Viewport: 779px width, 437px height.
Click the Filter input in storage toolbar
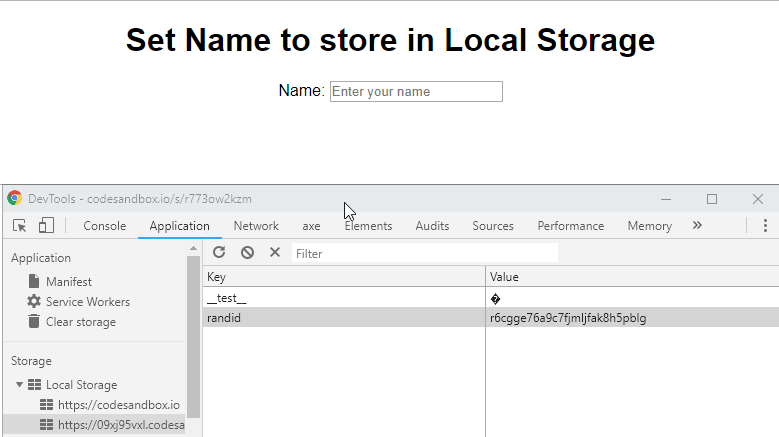click(424, 254)
